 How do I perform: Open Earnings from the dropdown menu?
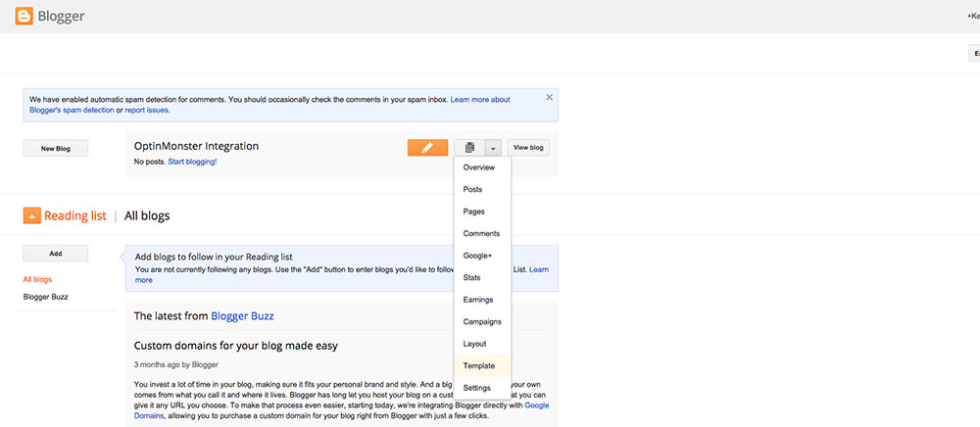[482, 300]
